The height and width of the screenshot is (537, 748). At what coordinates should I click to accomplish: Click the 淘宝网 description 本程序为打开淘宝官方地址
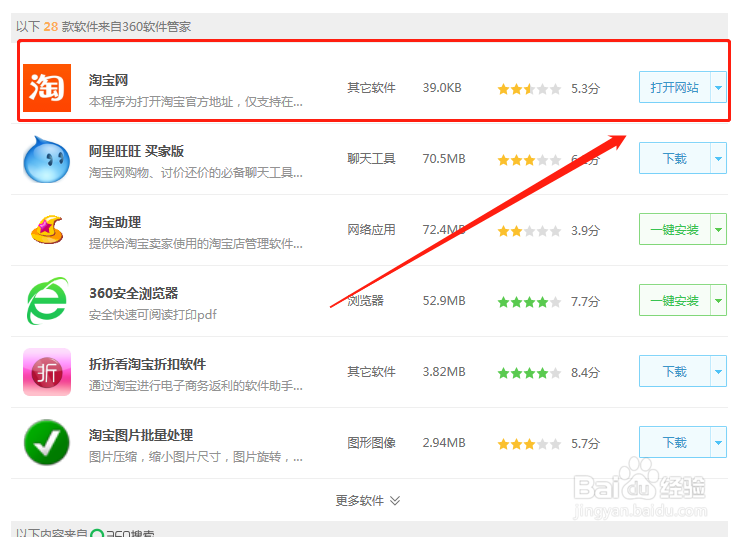tap(196, 102)
